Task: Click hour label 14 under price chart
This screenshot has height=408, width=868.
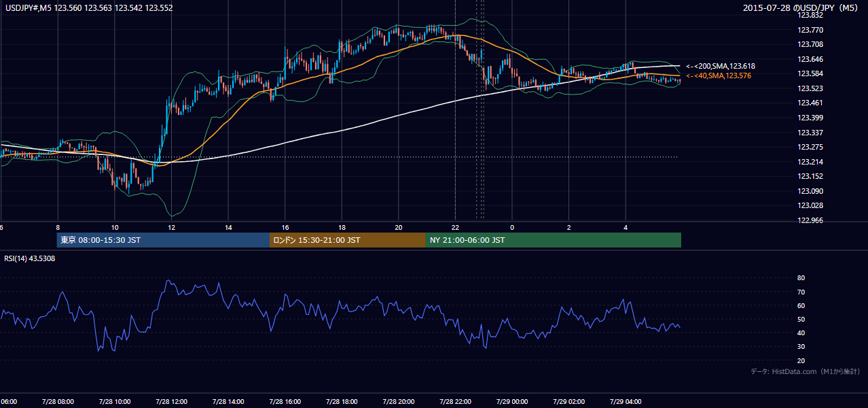Action: click(229, 228)
